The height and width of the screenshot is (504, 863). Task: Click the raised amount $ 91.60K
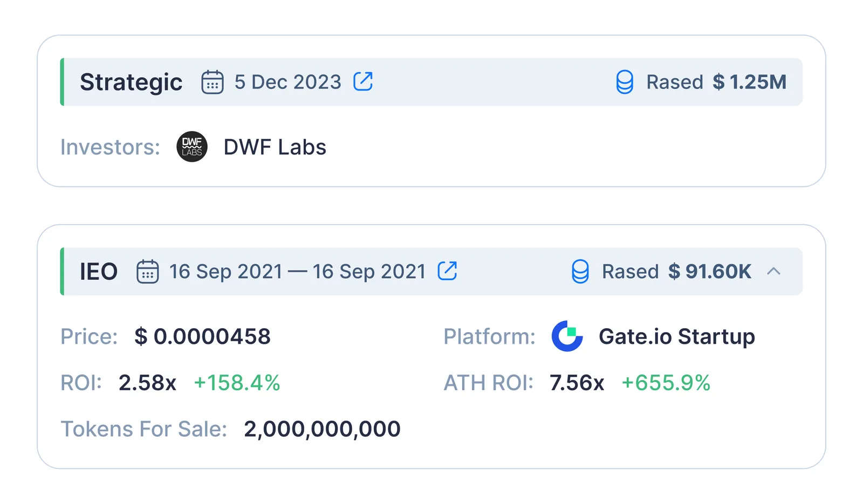(x=709, y=271)
